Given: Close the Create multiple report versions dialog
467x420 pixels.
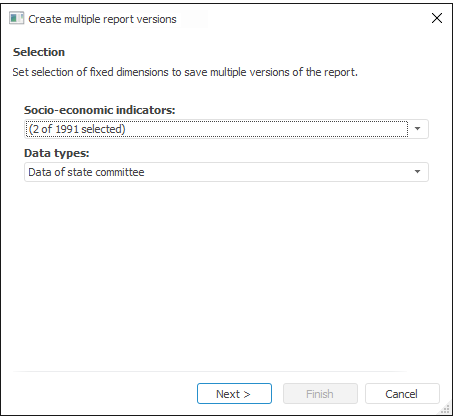Looking at the screenshot, I should tap(437, 18).
